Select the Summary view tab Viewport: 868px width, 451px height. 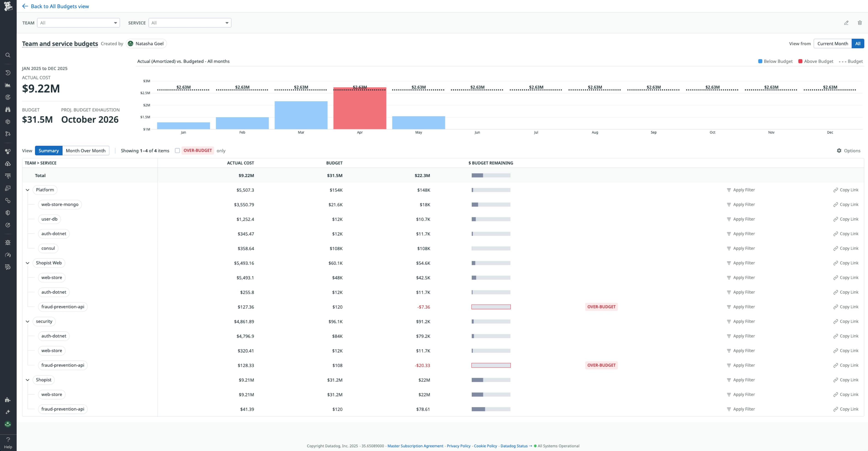(48, 151)
